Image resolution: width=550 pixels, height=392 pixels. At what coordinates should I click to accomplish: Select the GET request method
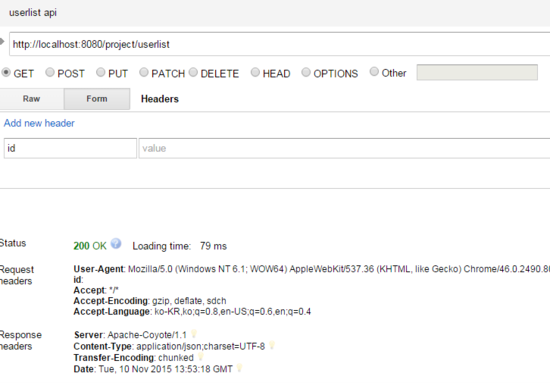tap(6, 73)
